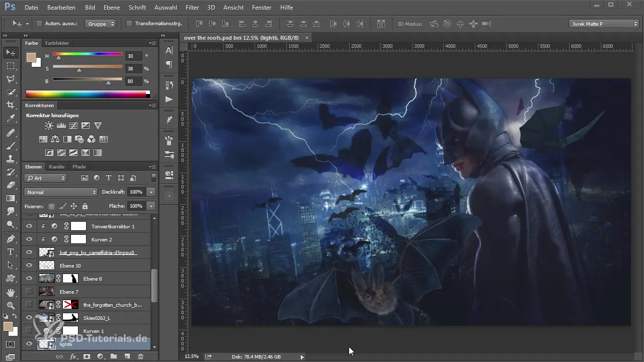Hide the Ebene 10 layer
Image resolution: width=644 pixels, height=362 pixels.
[29, 265]
